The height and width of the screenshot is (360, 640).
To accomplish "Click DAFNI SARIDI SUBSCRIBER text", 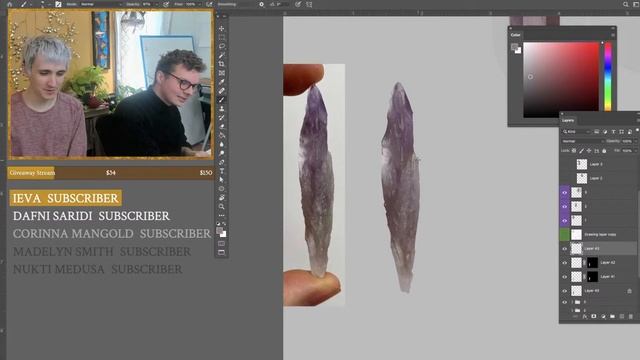I will (x=91, y=216).
